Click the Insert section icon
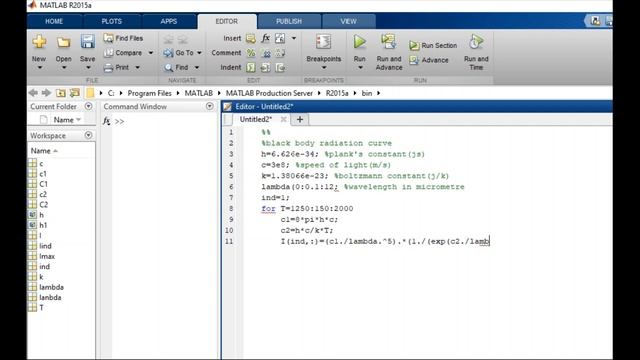Screen dimensions: 640x360 (x=251, y=38)
